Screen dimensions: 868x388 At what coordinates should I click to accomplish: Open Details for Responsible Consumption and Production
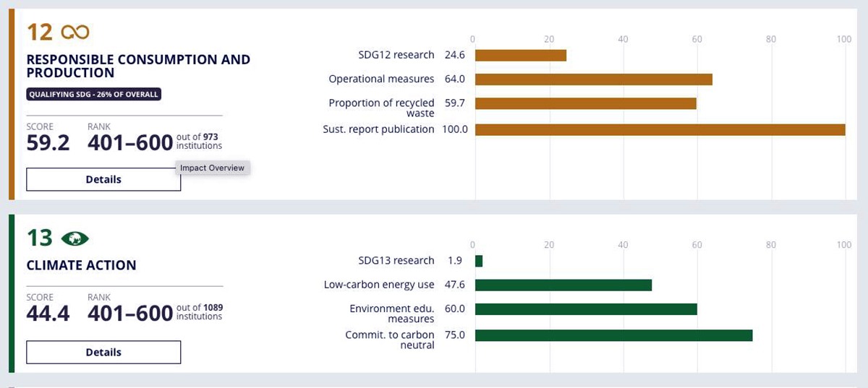click(x=103, y=179)
